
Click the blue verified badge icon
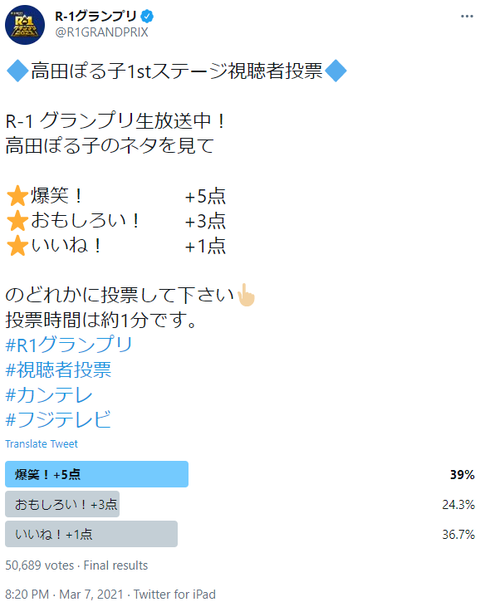147,16
